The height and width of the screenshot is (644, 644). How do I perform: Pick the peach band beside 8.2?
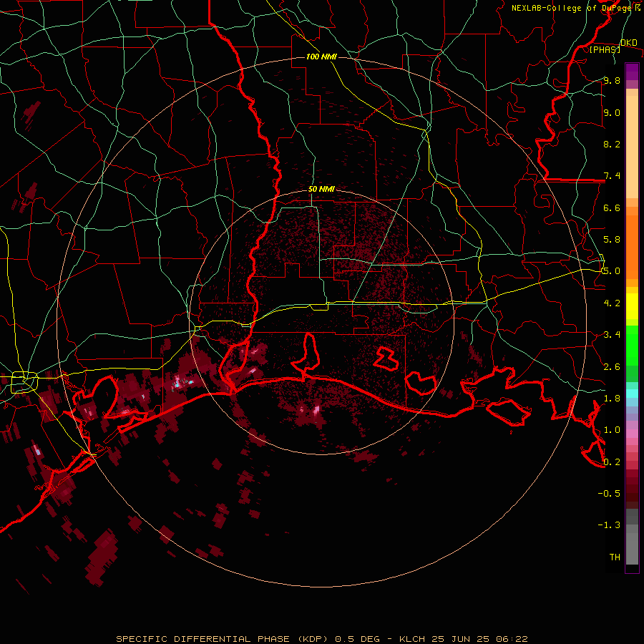632,147
